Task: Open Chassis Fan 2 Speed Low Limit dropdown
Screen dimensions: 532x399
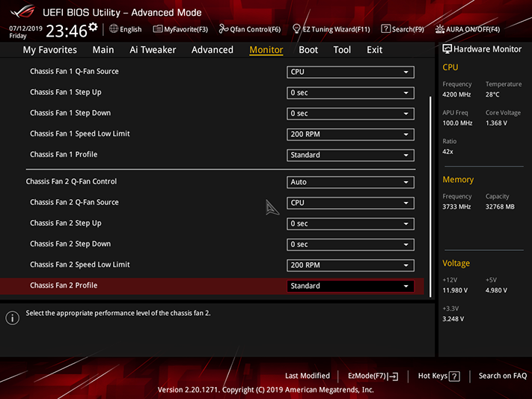Action: point(350,265)
